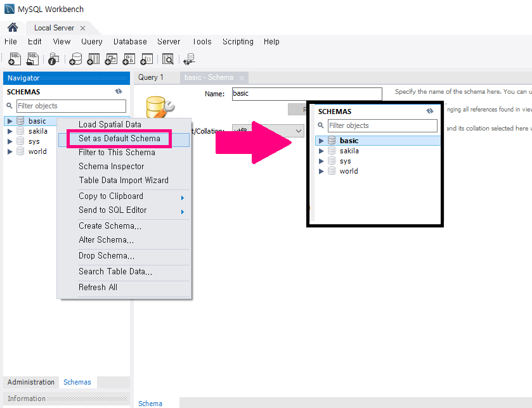Click the sys database icon in Navigator
This screenshot has width=532, height=408.
[x=20, y=141]
